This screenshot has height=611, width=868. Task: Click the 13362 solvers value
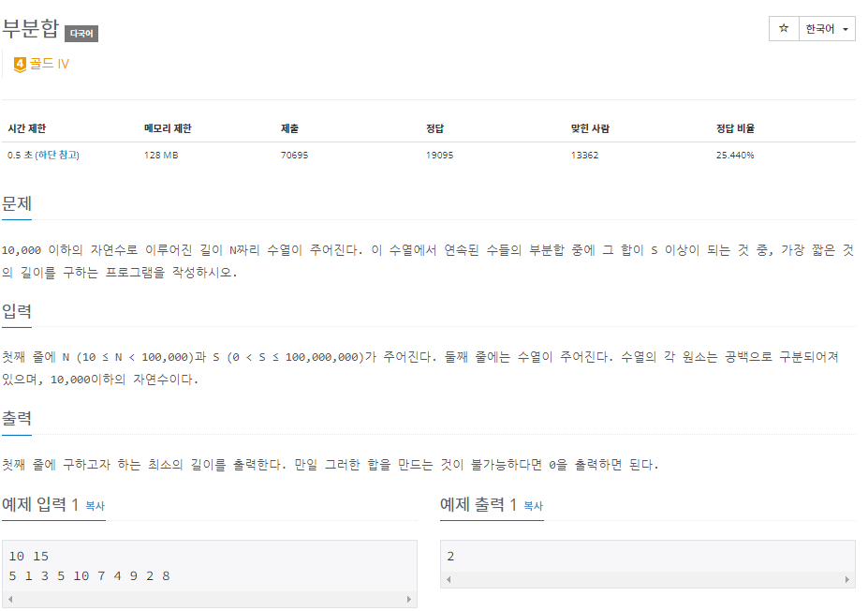[x=584, y=156]
